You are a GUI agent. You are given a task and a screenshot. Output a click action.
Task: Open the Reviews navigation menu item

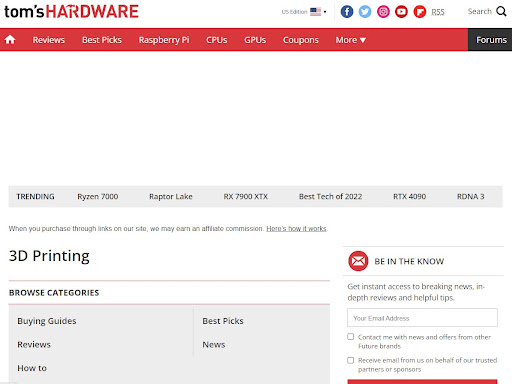tap(49, 40)
